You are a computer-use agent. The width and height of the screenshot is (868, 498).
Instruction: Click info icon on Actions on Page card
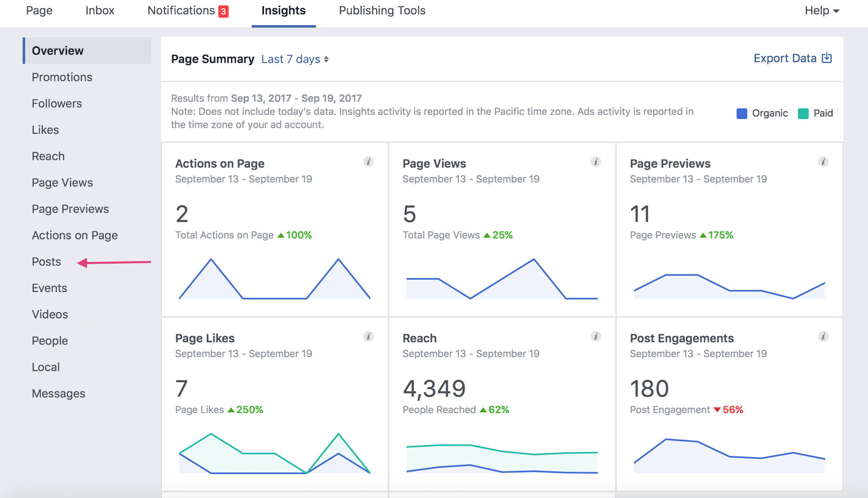pyautogui.click(x=368, y=162)
